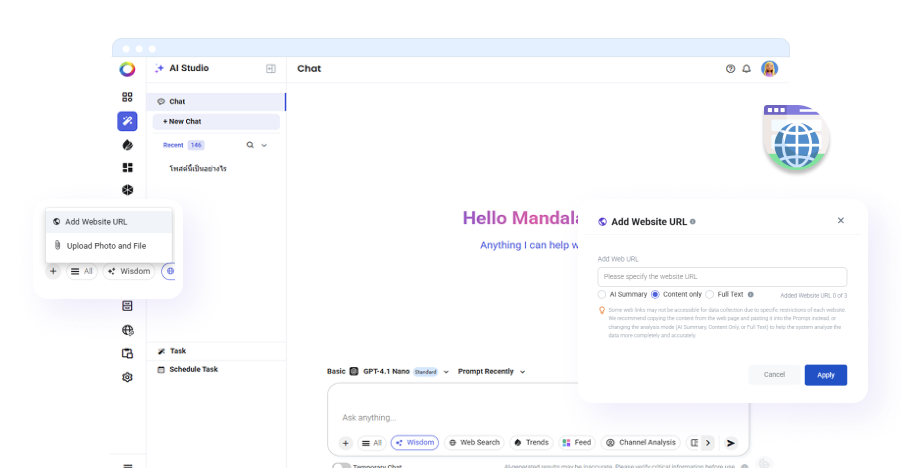Click info icon next to Full Text

750,294
